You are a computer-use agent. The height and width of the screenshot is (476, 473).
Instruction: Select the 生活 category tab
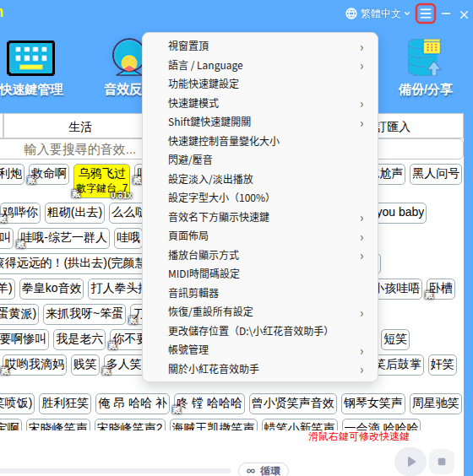pos(80,127)
